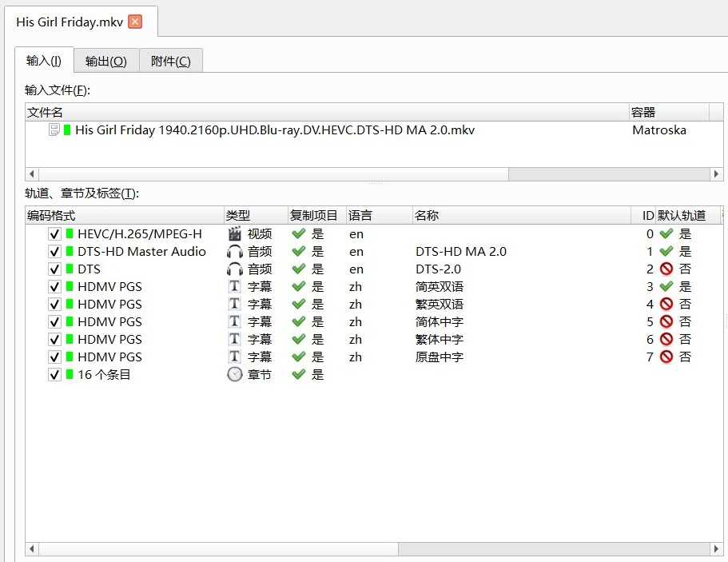728x562 pixels.
Task: Toggle the checkbox for the DTS audio track
Action: 54,269
